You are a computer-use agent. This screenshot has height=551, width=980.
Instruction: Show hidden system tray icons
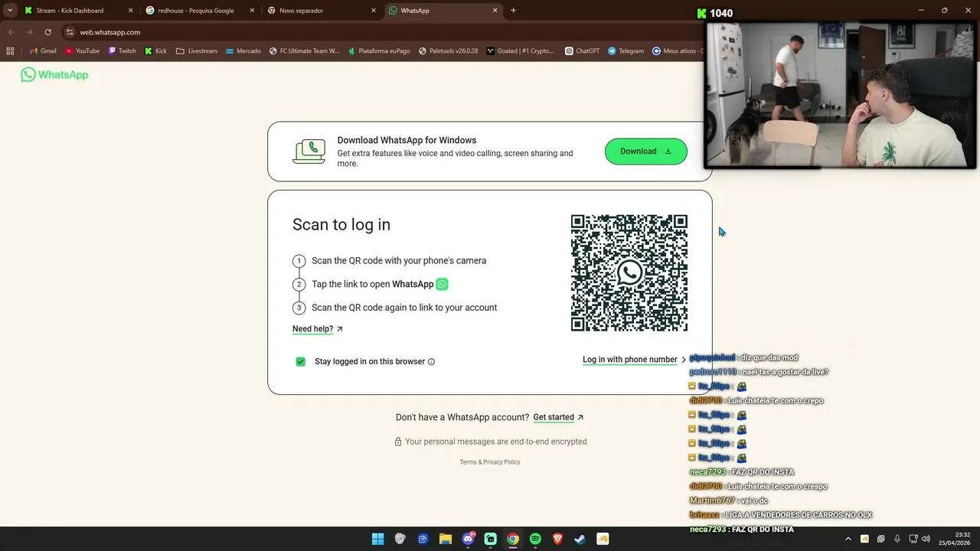pyautogui.click(x=848, y=539)
